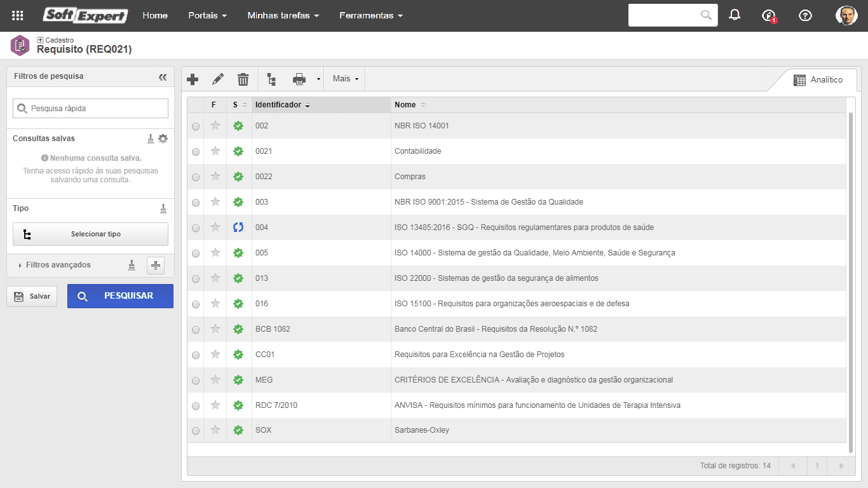Click the PESQUISAR button
The image size is (868, 488).
pos(120,296)
